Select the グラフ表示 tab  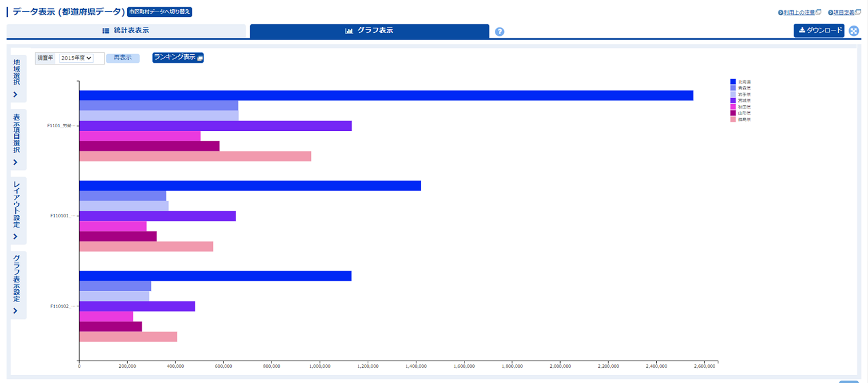tap(369, 31)
